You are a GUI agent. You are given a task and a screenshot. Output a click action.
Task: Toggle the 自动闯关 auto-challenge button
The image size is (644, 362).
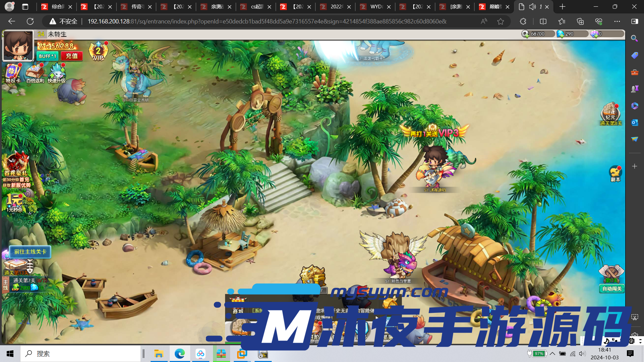point(612,289)
